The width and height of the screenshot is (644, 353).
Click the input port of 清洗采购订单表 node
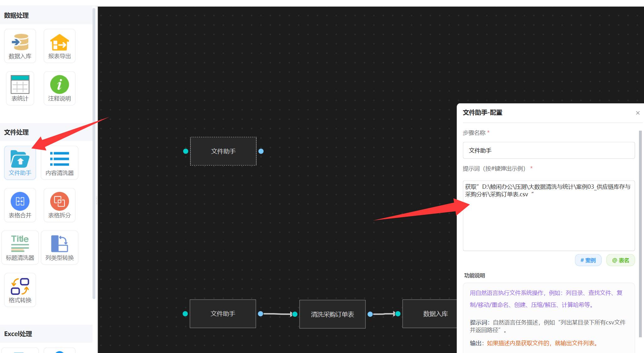(x=295, y=314)
